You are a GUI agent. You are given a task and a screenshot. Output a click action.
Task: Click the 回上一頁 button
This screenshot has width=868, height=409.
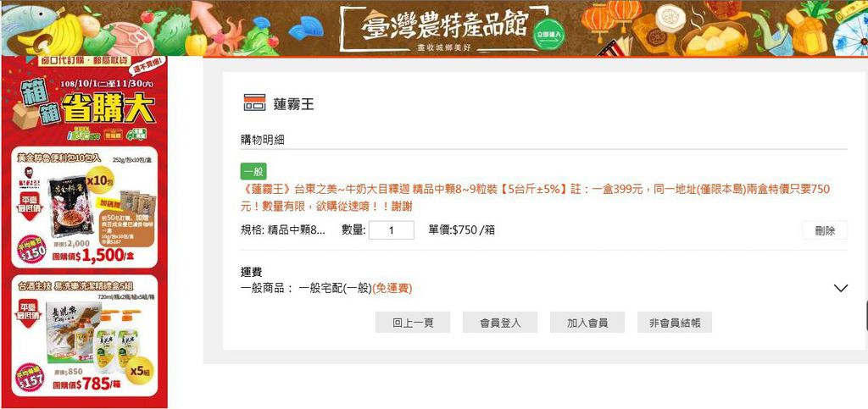click(413, 323)
